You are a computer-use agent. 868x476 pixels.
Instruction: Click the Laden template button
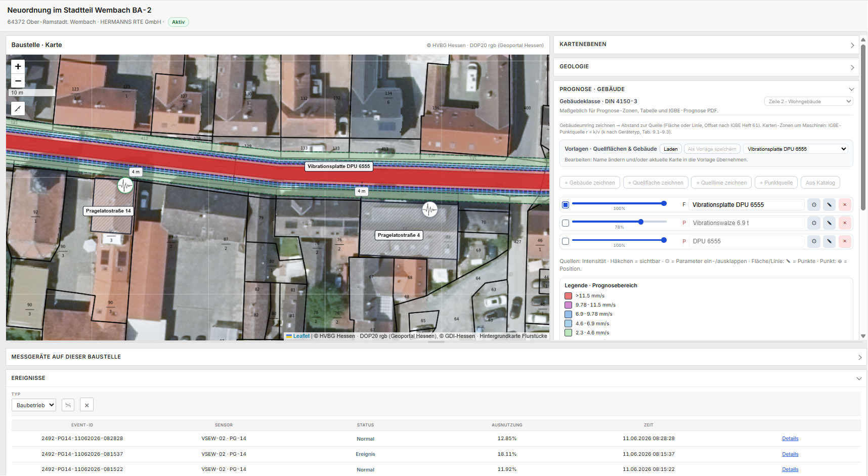click(x=671, y=149)
